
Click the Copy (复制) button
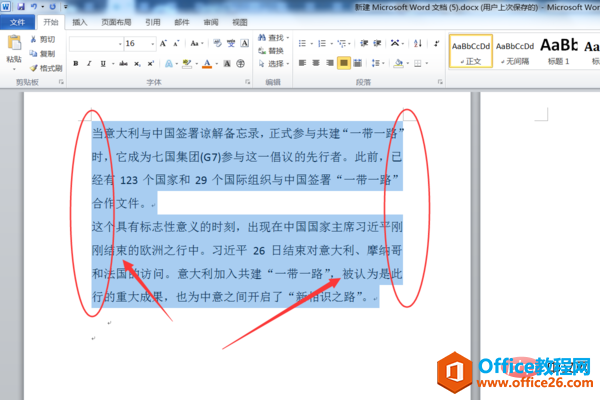[x=43, y=54]
